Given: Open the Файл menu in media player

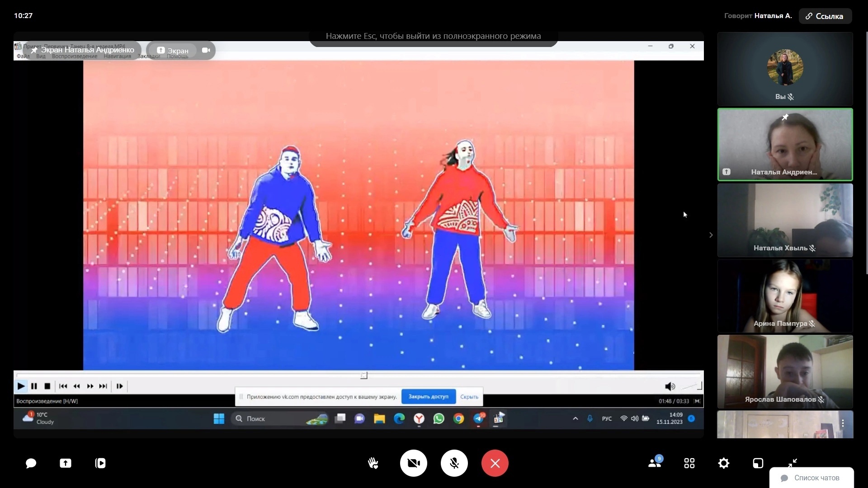Looking at the screenshot, I should (23, 56).
